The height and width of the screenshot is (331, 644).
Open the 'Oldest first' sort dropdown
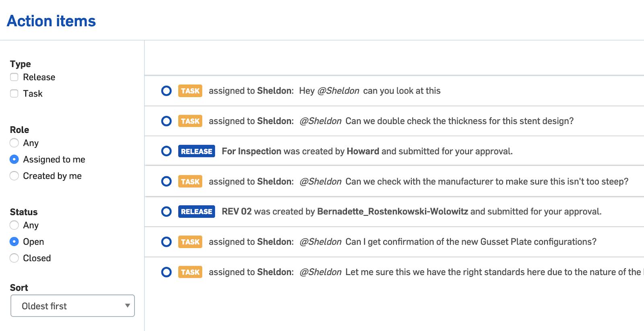point(72,306)
